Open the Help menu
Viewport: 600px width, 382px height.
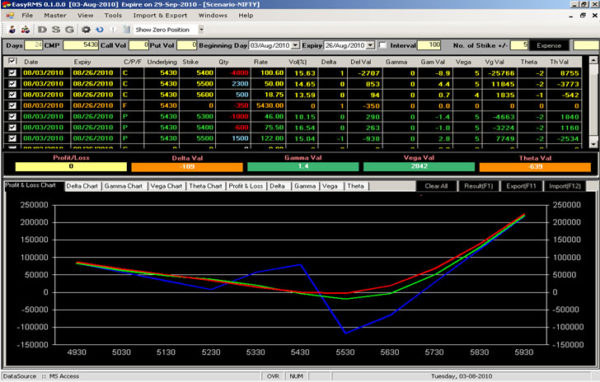(x=246, y=15)
